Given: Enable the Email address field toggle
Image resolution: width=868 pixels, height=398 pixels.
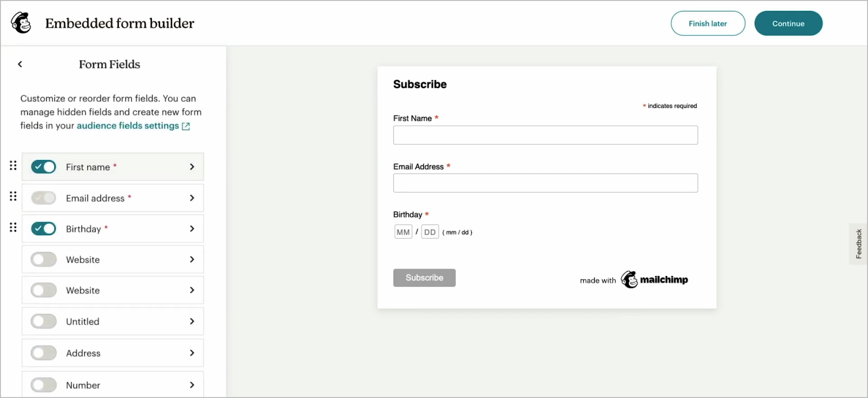Looking at the screenshot, I should tap(43, 198).
